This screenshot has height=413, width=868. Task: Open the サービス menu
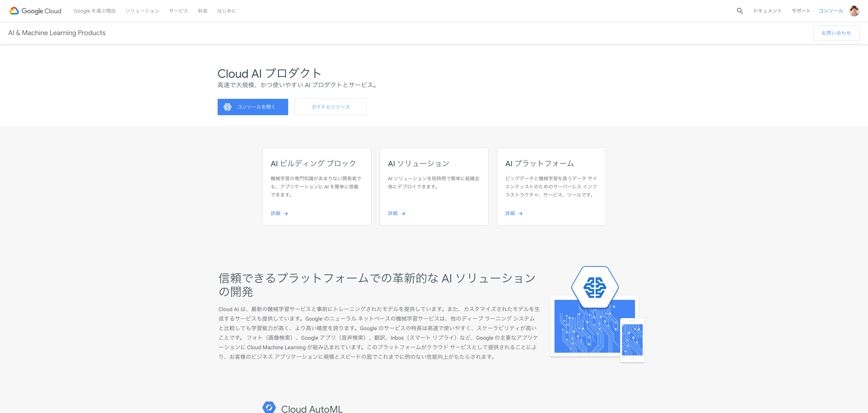[178, 11]
